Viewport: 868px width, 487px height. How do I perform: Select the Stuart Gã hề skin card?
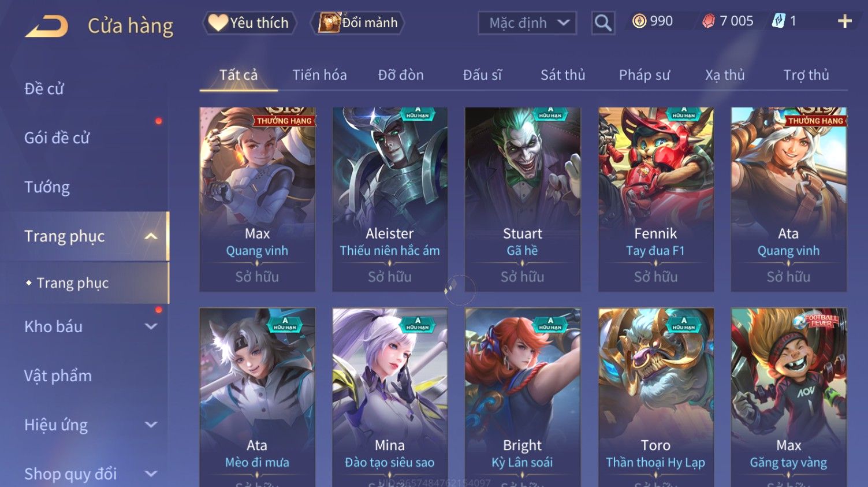(x=523, y=199)
